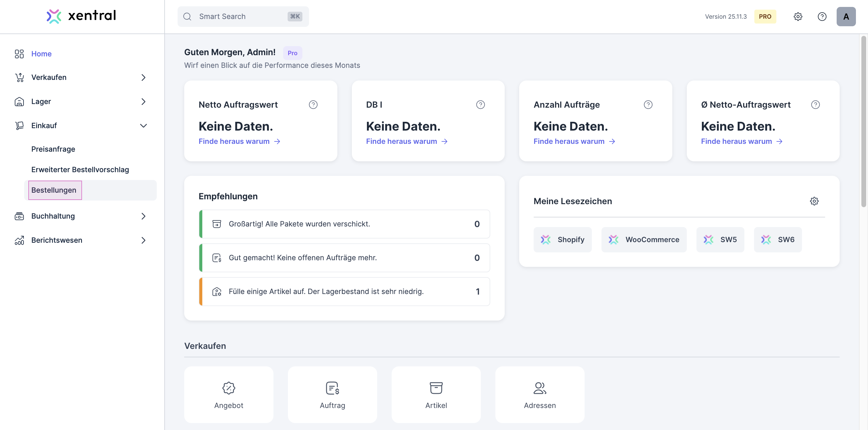
Task: Click the help question mark in header
Action: click(822, 17)
